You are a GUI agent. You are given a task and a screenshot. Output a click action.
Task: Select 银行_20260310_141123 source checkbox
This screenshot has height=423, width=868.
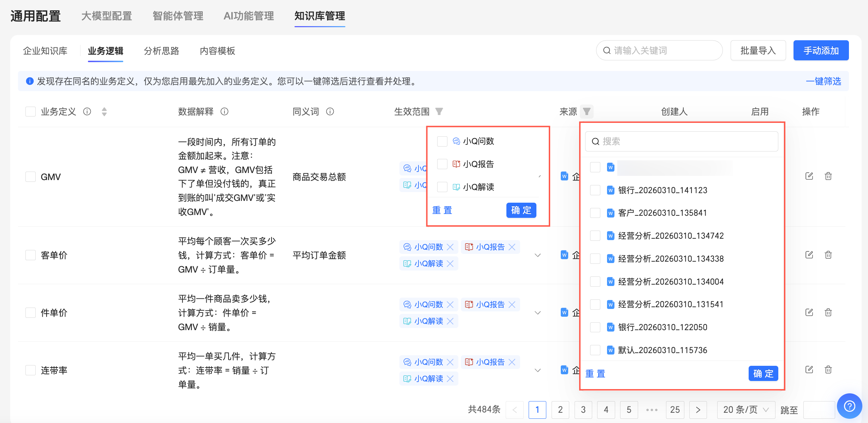(595, 190)
